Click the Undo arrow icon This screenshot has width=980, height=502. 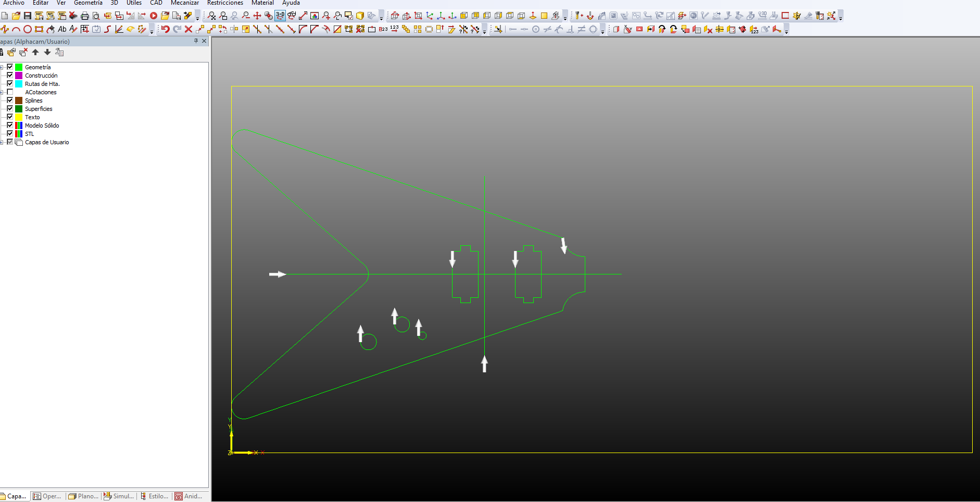click(x=166, y=29)
